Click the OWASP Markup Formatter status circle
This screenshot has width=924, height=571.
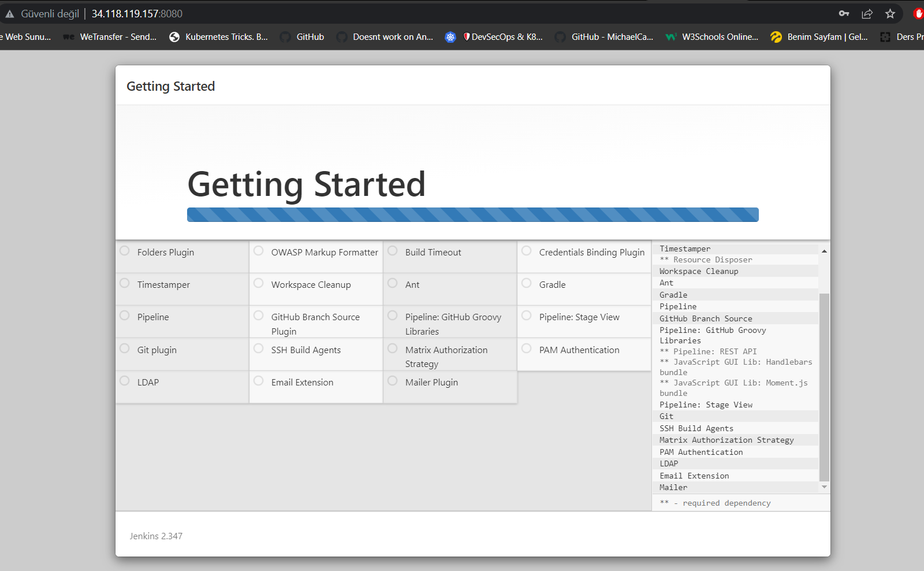coord(259,251)
